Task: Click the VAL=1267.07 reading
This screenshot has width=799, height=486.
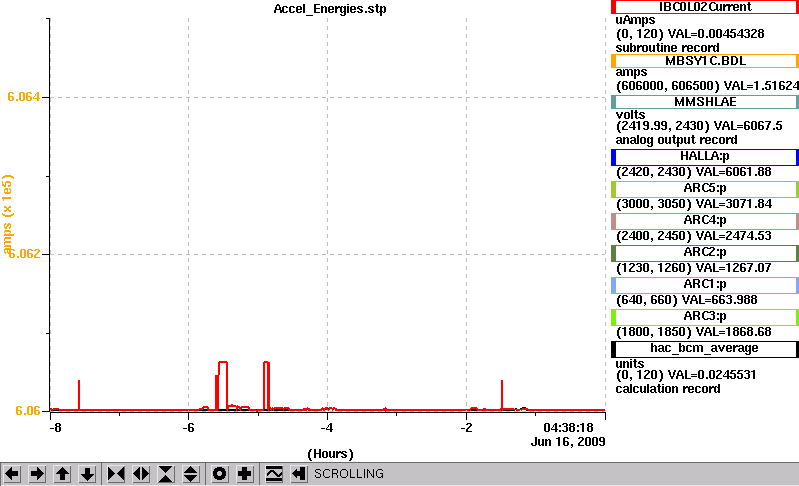Action: 734,268
